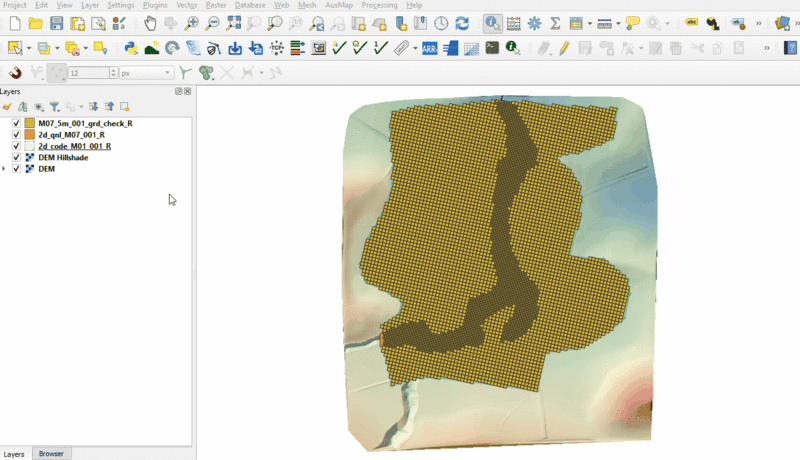Open the Mesh menu
Viewport: 800px width, 460px height.
pos(307,5)
